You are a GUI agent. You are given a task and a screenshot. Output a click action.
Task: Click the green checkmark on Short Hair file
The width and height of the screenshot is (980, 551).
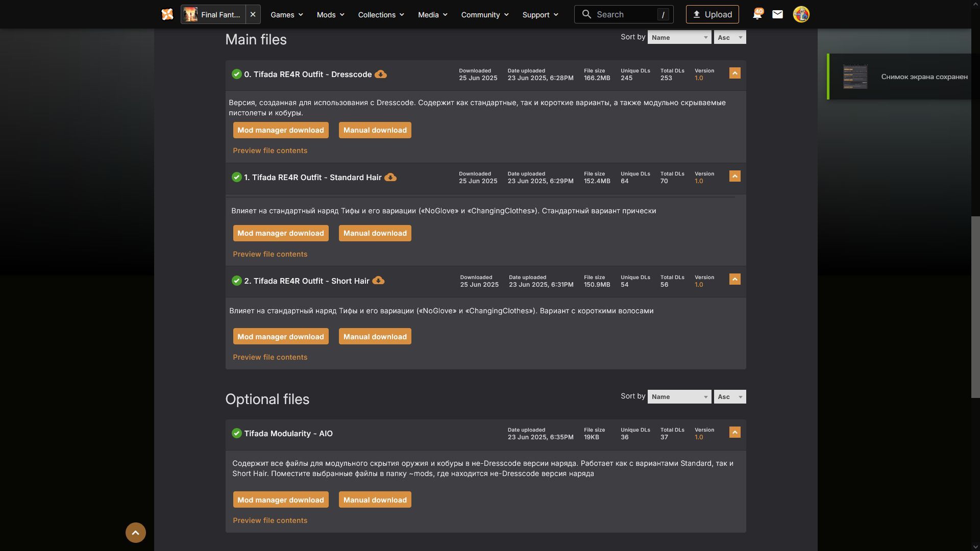coord(236,281)
